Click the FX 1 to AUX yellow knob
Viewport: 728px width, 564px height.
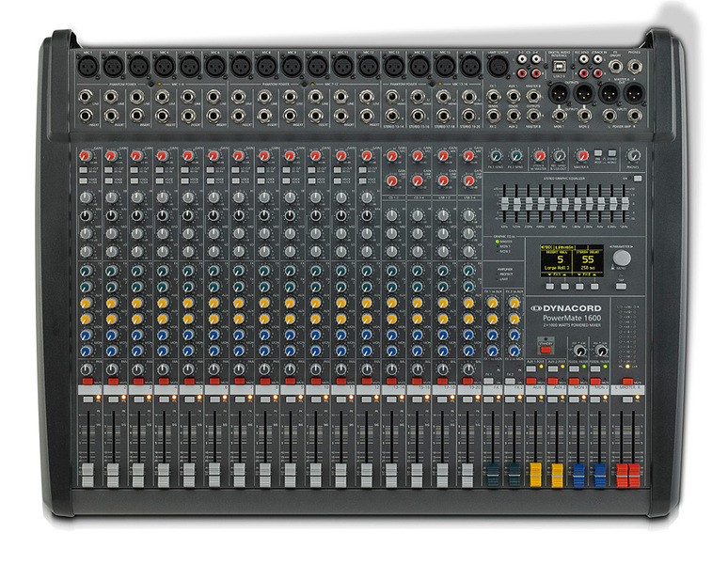(493, 304)
